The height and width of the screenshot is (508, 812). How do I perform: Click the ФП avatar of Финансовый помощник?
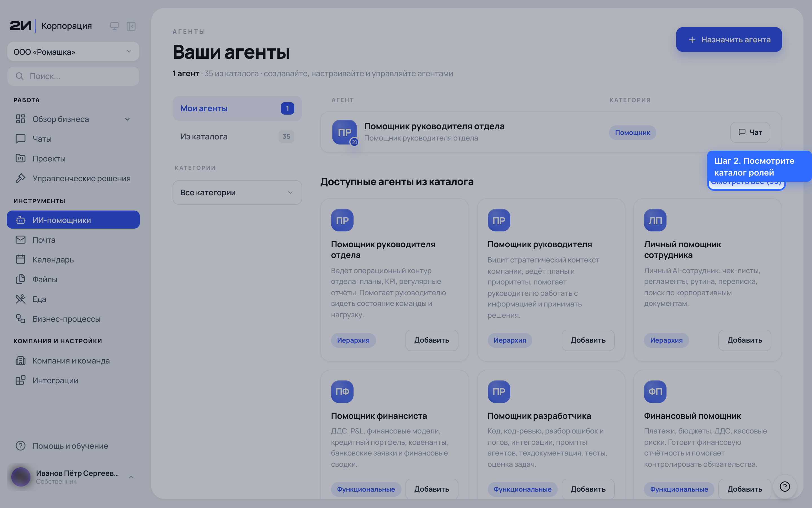tap(655, 391)
